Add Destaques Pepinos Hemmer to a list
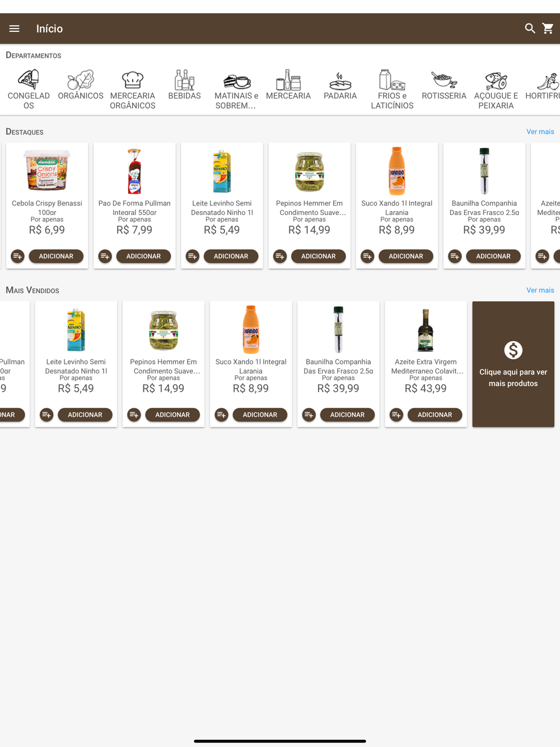560x747 pixels. 280,256
